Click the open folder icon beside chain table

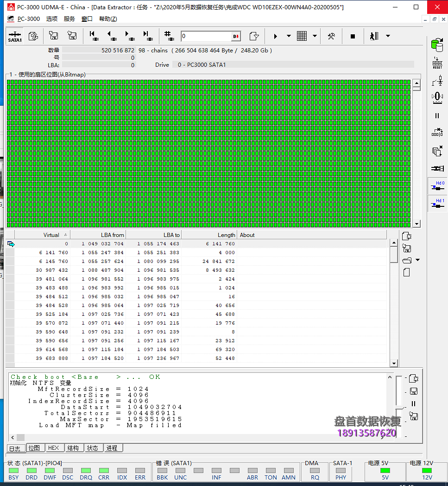click(x=407, y=260)
